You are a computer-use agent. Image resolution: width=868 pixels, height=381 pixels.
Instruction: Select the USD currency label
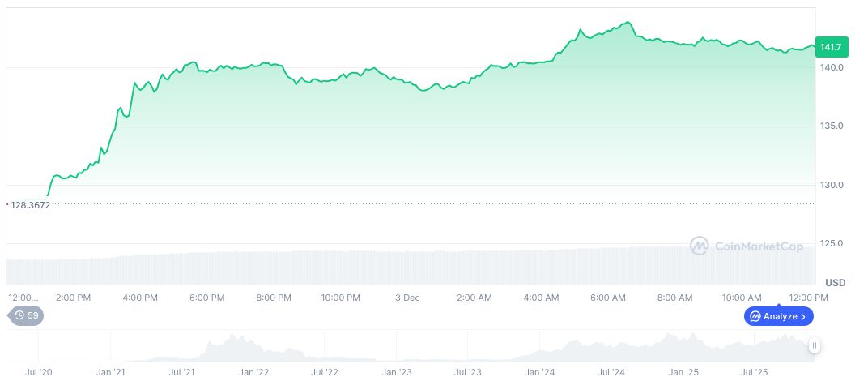(x=835, y=282)
